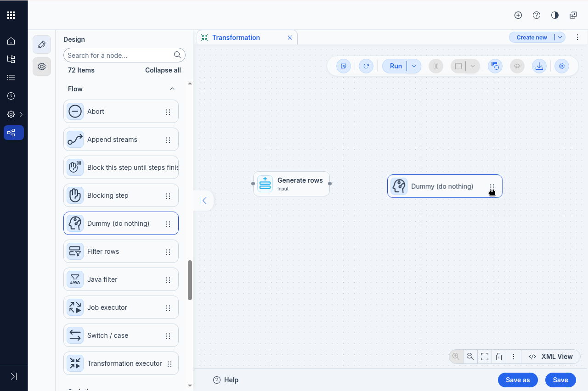The height and width of the screenshot is (391, 588).
Task: Open the Create new dropdown arrow
Action: click(x=560, y=38)
